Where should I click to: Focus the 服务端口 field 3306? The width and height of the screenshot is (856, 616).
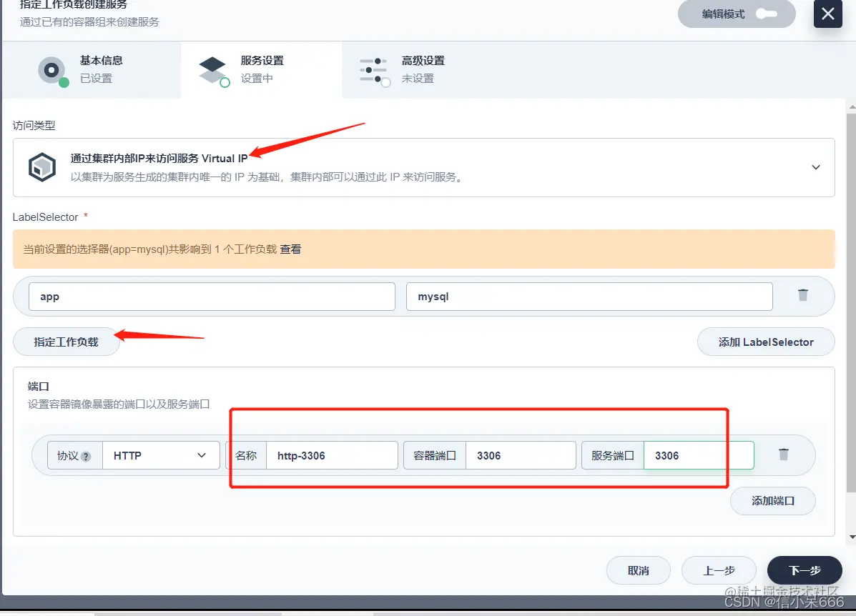[x=699, y=456]
